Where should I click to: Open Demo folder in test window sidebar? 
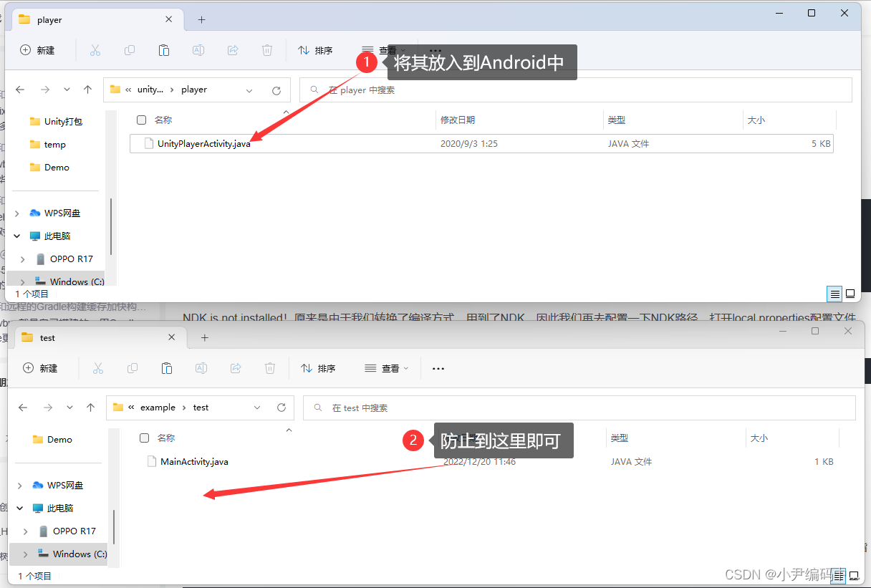[52, 439]
